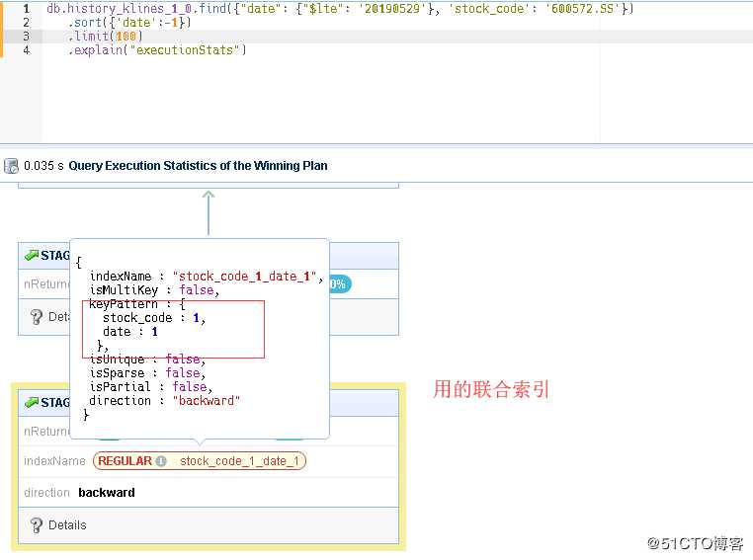Click isPartial : false line in popup
Screen dimensions: 753x560
151,387
